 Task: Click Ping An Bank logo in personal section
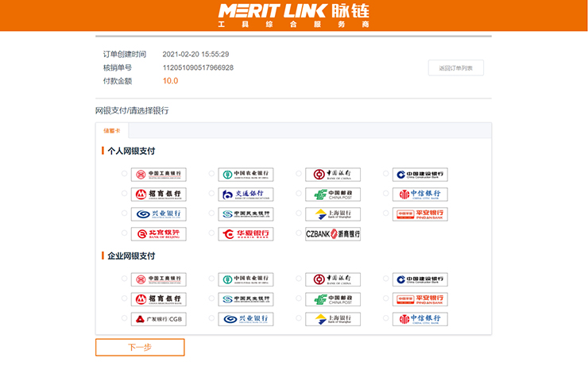(x=420, y=214)
